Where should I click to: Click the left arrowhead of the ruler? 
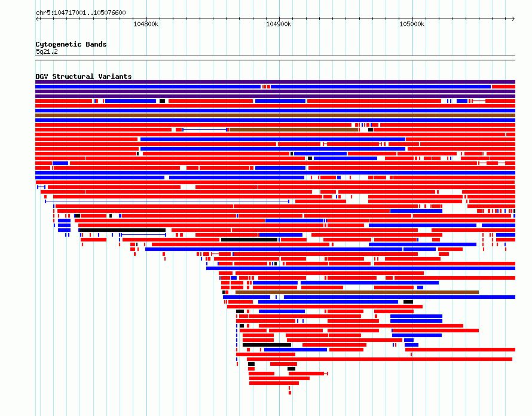pos(37,19)
